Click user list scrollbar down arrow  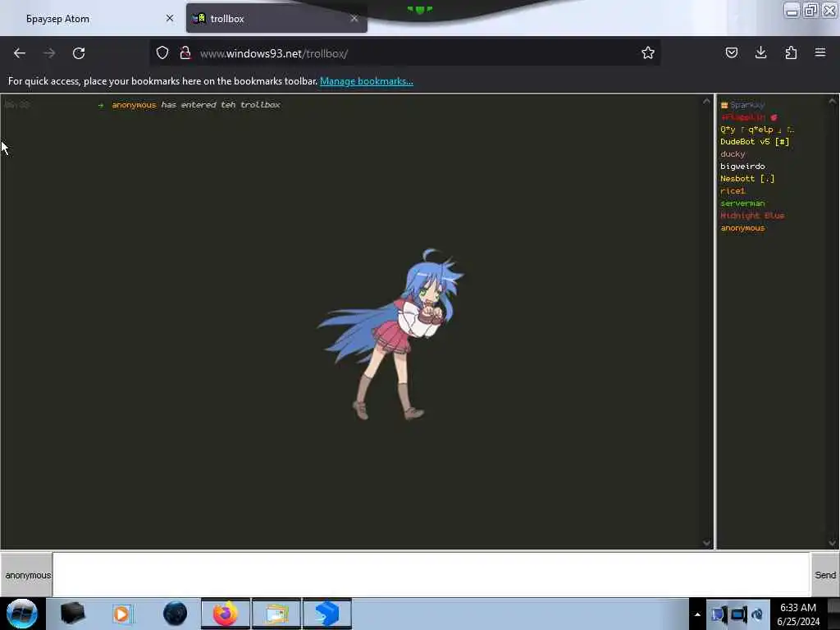pos(832,543)
